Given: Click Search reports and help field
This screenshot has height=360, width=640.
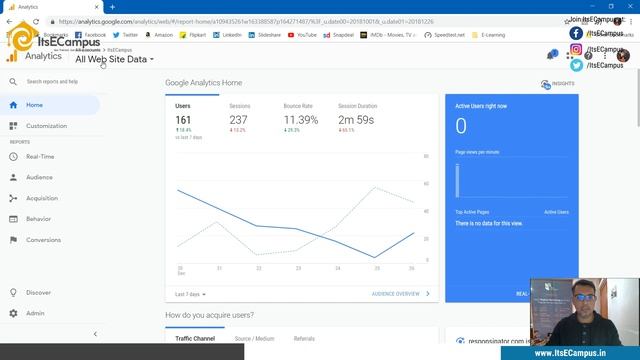Looking at the screenshot, I should (52, 82).
